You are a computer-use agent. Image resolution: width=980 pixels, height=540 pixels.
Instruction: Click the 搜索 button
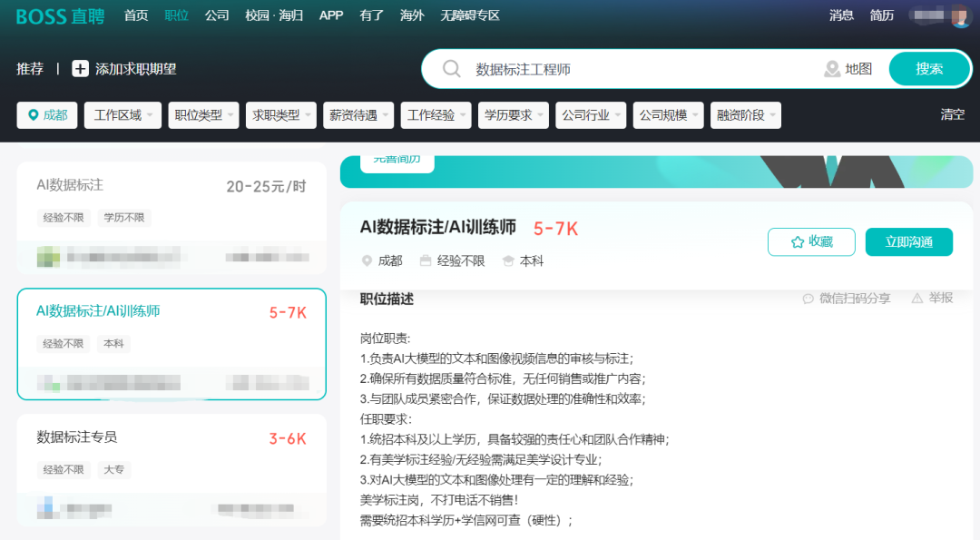pyautogui.click(x=929, y=69)
